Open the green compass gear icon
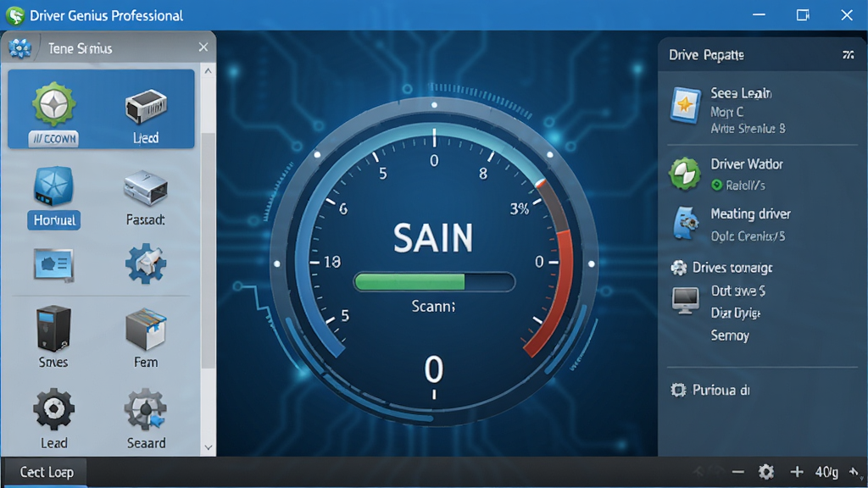 click(x=53, y=104)
